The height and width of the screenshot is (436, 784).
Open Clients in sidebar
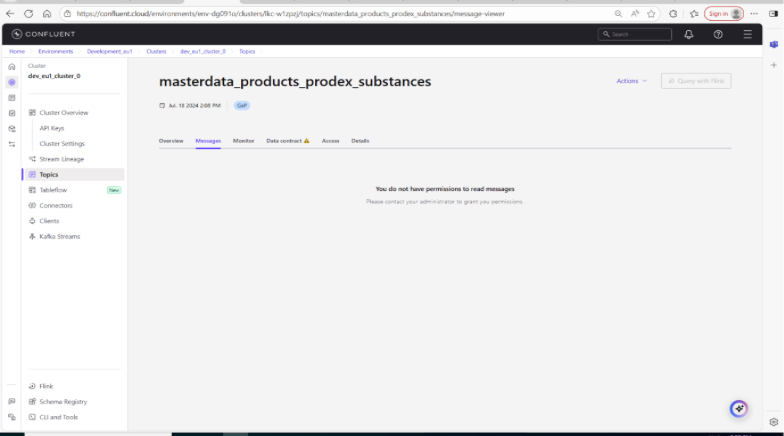pyautogui.click(x=49, y=221)
